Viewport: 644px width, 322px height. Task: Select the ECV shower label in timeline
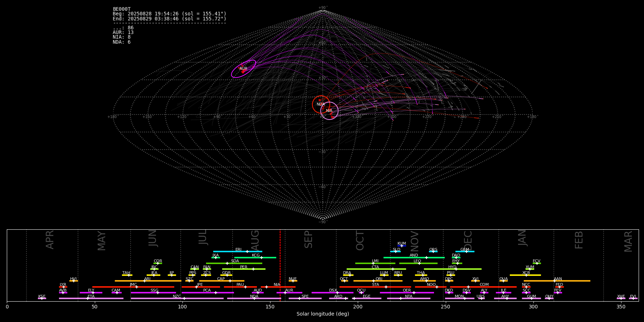click(537, 261)
